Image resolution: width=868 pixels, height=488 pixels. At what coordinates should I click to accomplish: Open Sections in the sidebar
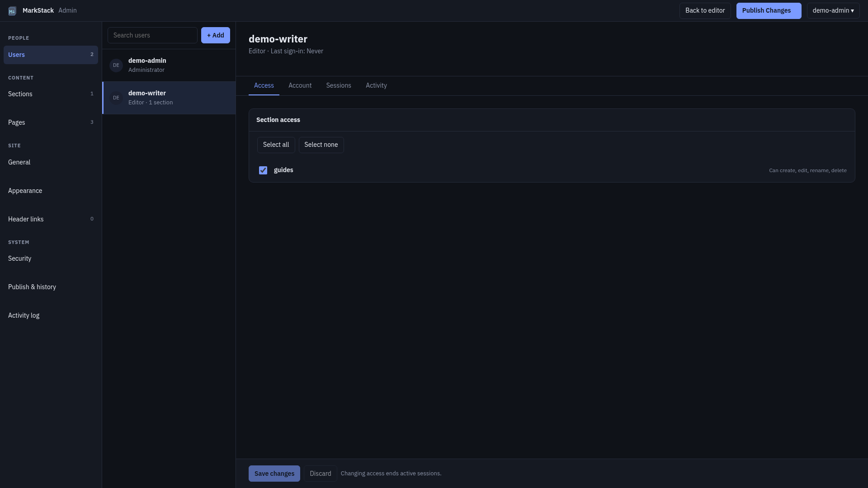click(51, 94)
